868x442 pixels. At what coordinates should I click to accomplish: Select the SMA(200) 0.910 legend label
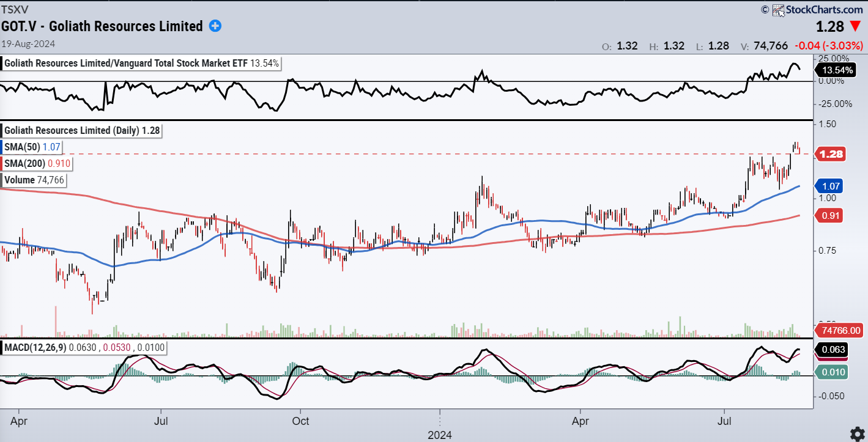pyautogui.click(x=37, y=163)
